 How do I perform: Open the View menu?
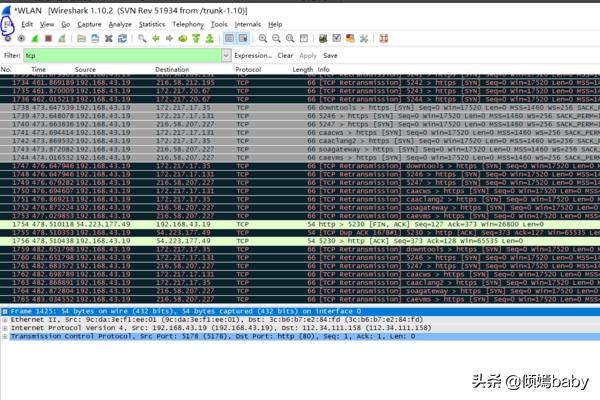tap(47, 24)
